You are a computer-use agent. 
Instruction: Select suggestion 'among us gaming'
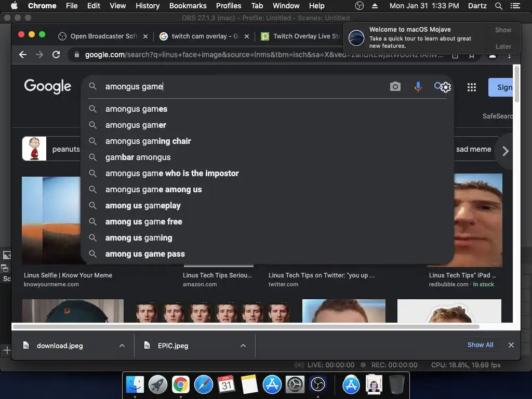coord(268,238)
